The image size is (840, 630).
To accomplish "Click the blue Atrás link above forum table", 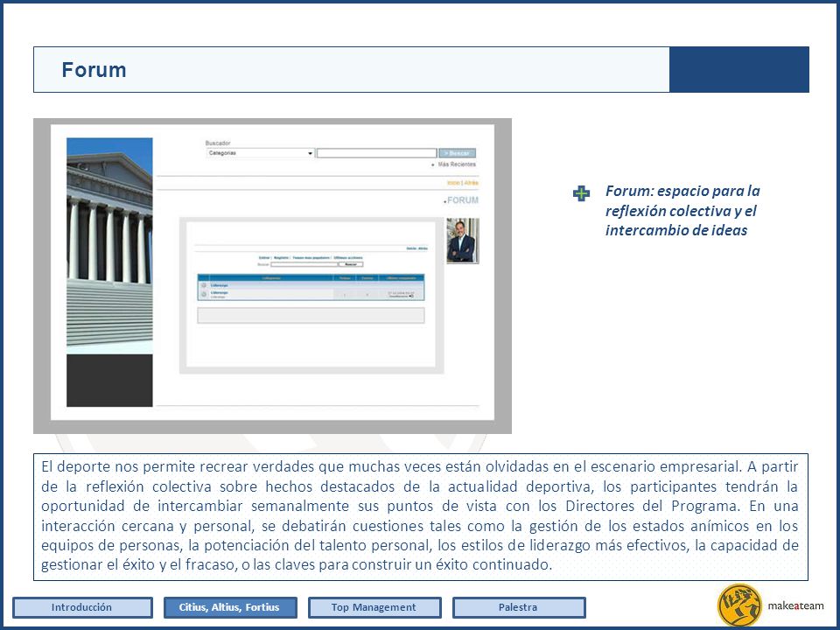I will pos(423,248).
